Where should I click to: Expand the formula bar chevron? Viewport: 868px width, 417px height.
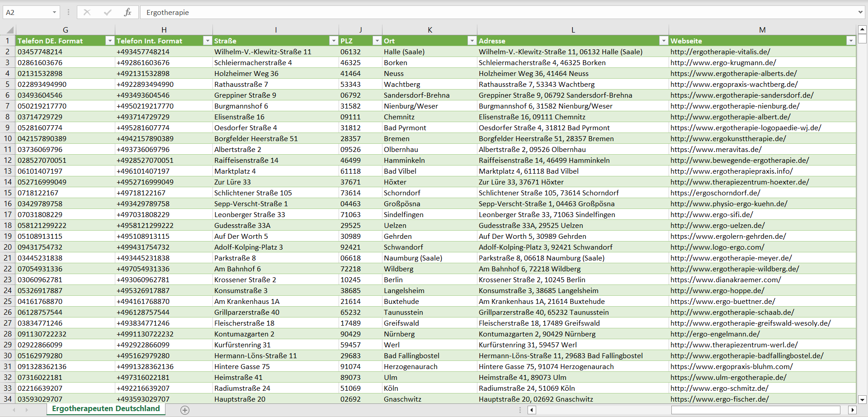coord(860,12)
